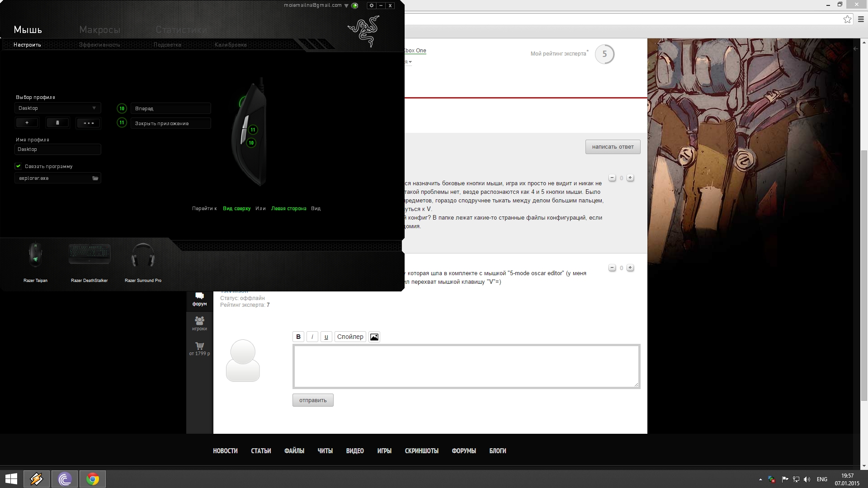Viewport: 868px width, 488px height.
Task: Open account dropdown next to email
Action: [346, 6]
